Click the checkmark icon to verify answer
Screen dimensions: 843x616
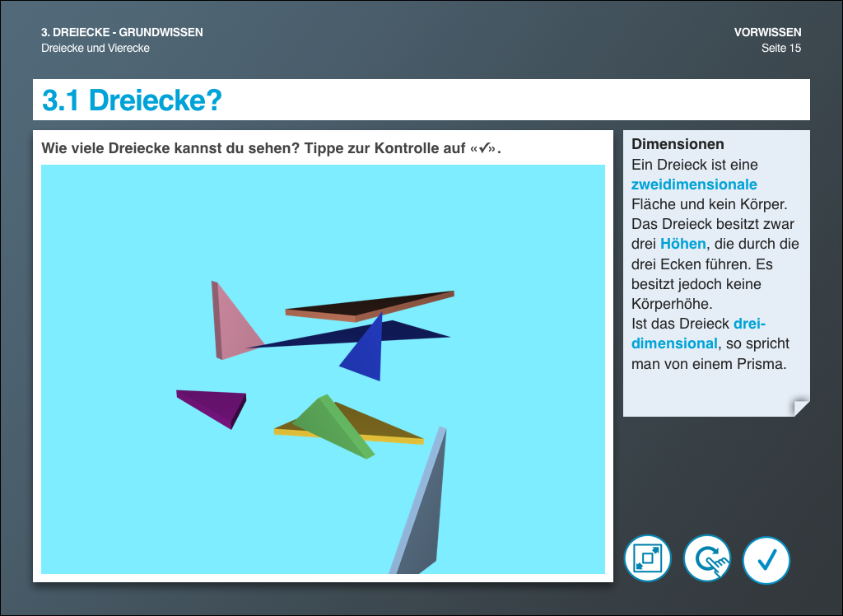pyautogui.click(x=766, y=560)
